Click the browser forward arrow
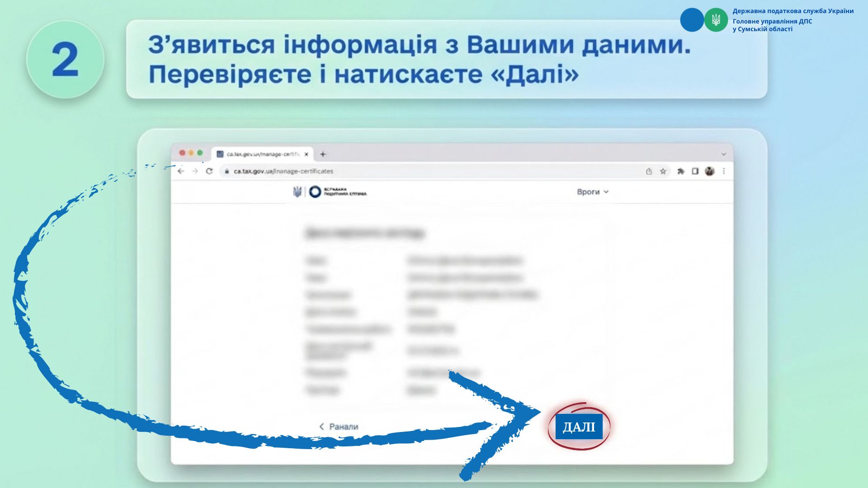The image size is (868, 488). click(x=195, y=171)
